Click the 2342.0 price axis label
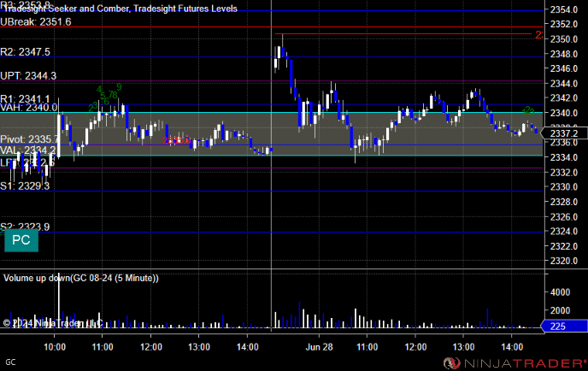Image resolution: width=588 pixels, height=371 pixels. click(x=564, y=98)
